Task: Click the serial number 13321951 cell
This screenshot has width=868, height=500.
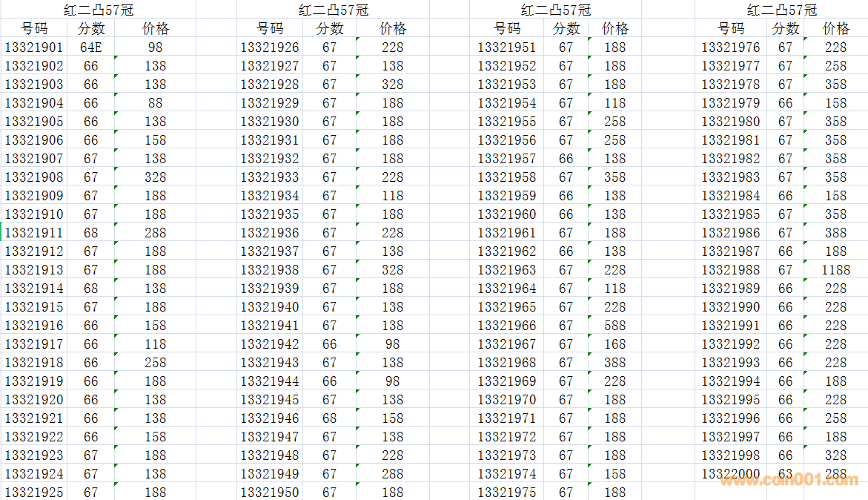Action: 506,47
